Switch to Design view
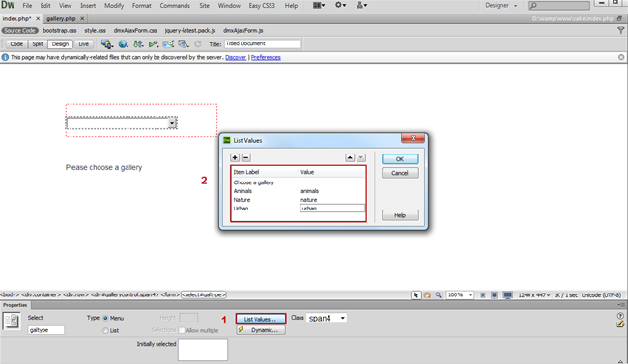The height and width of the screenshot is (364, 628). 60,44
